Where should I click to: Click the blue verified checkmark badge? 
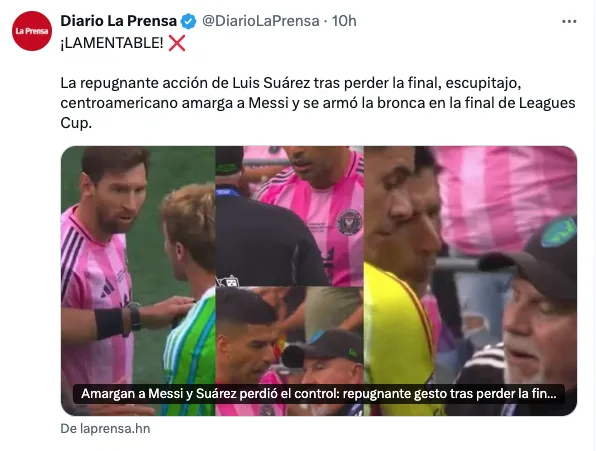188,21
